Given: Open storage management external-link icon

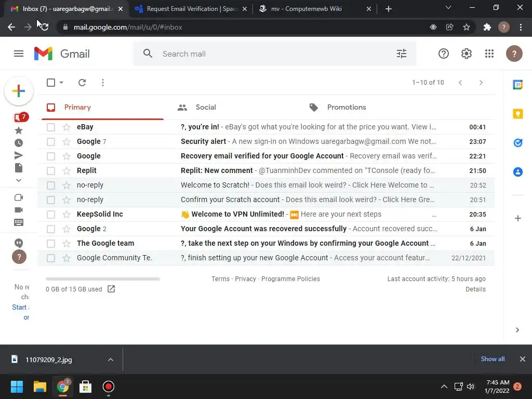Looking at the screenshot, I should [111, 289].
